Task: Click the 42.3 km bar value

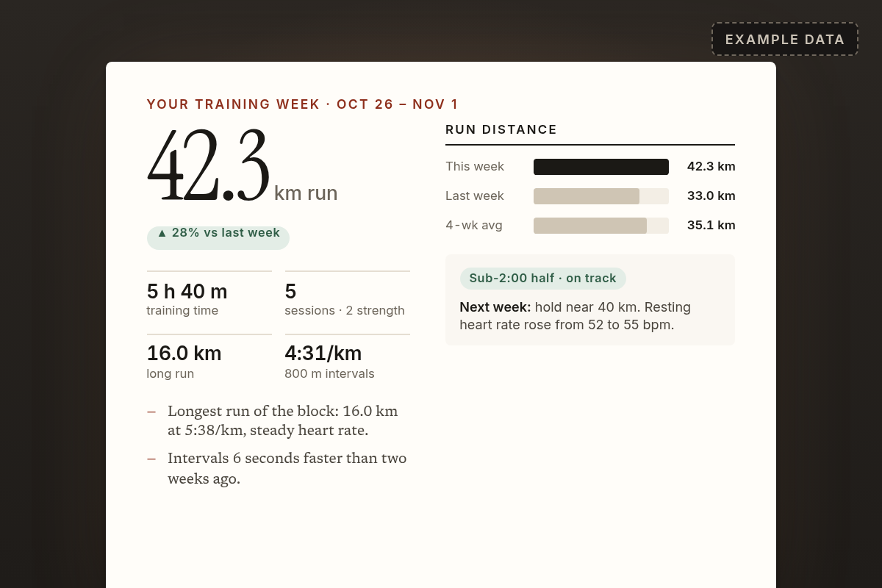Action: [711, 167]
